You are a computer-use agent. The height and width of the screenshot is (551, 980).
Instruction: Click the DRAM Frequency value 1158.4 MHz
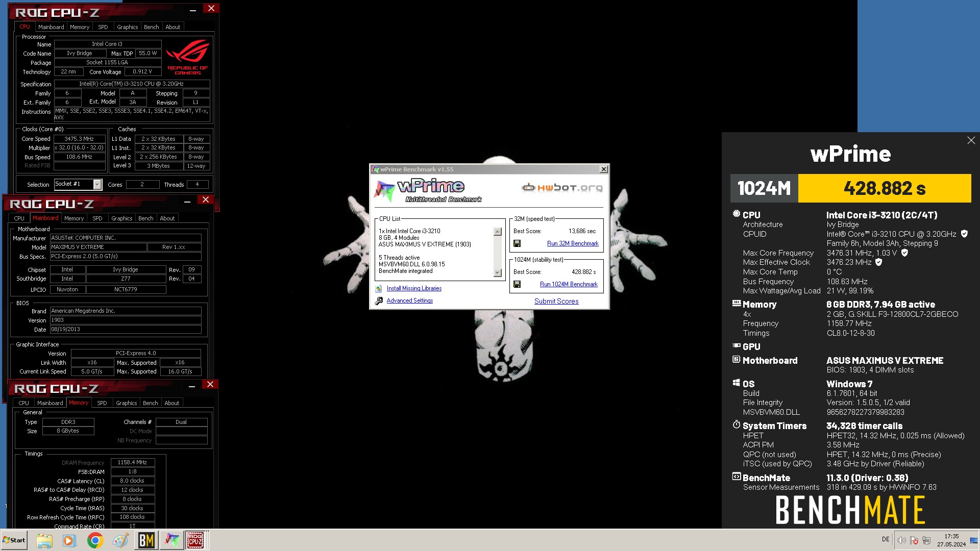coord(132,463)
